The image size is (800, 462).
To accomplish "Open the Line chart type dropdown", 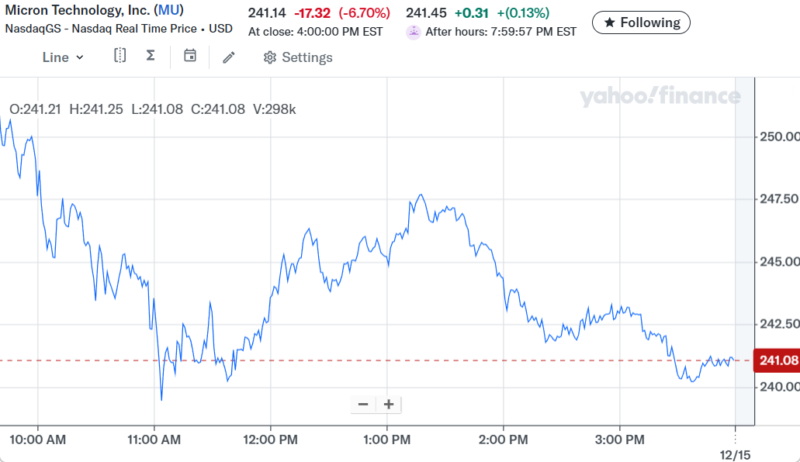I will (x=62, y=57).
